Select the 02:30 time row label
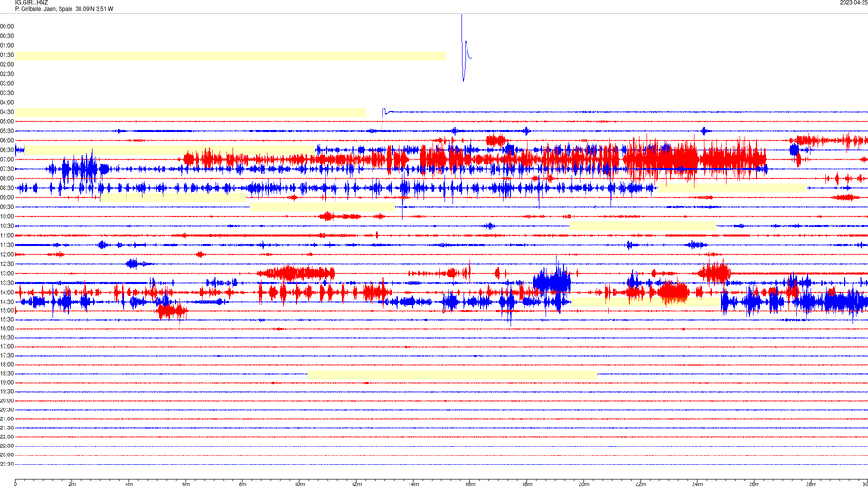This screenshot has height=488, width=868. point(7,73)
